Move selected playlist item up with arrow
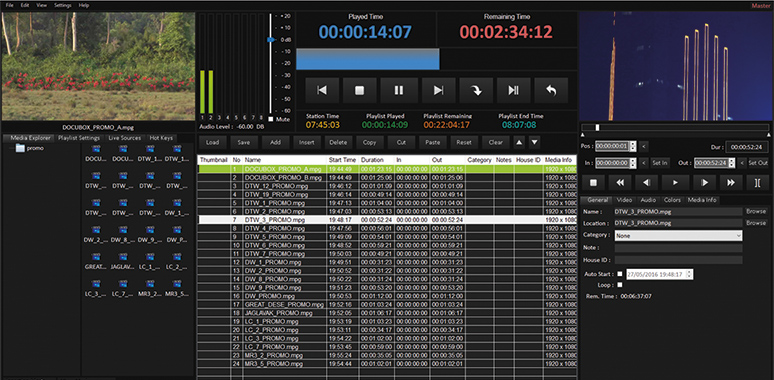The image size is (774, 380). 519,142
